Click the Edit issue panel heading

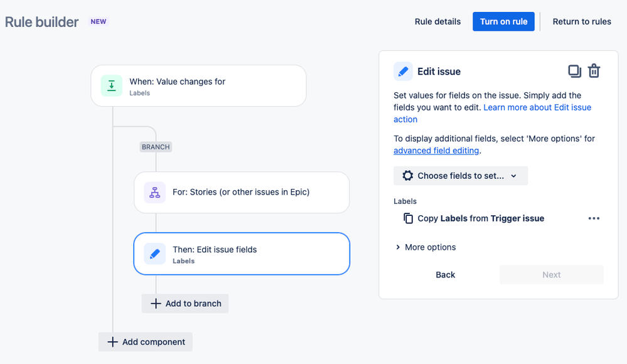(439, 72)
